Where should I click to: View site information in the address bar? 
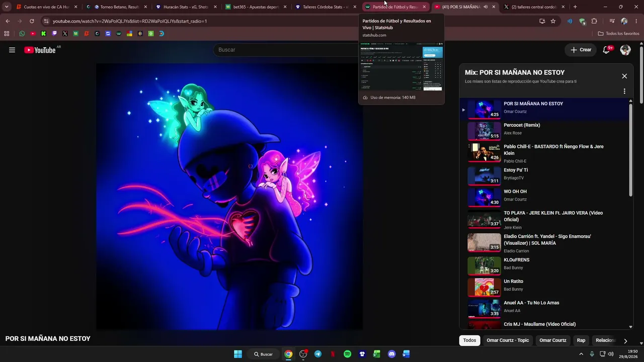pos(46,21)
